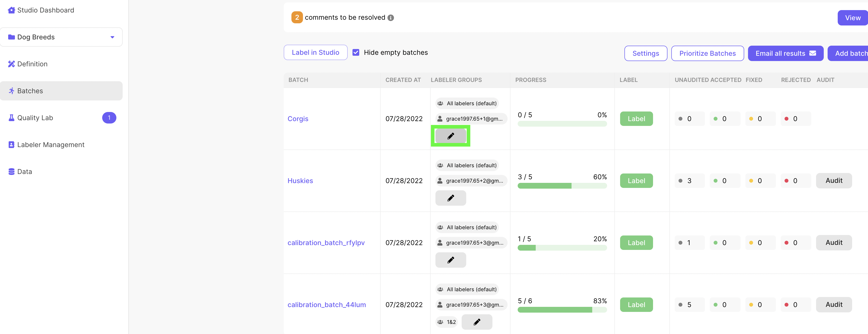Click Email all results button
868x334 pixels.
coord(785,54)
